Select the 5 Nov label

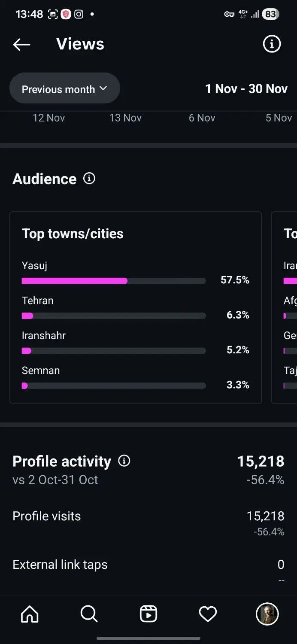[x=279, y=118]
